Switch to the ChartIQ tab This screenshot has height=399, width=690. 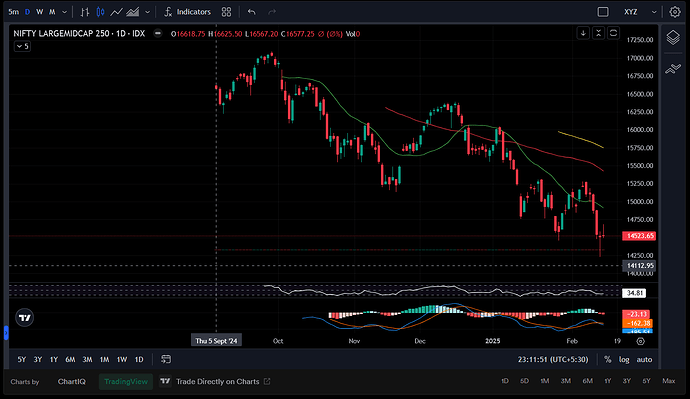[x=72, y=381]
